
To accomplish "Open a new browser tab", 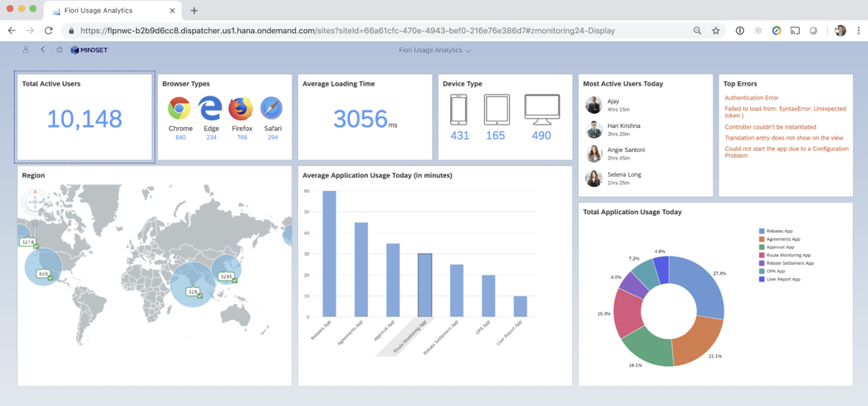I will 194,11.
